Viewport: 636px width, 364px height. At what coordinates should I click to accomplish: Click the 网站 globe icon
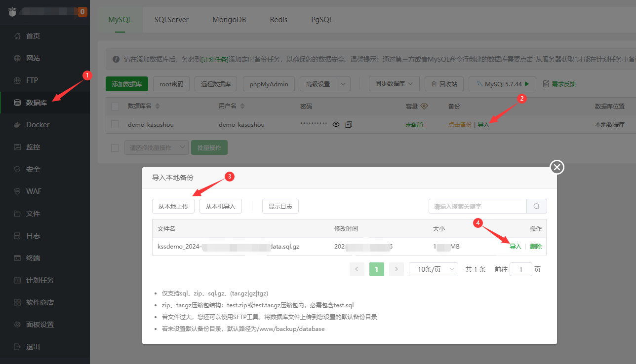[x=17, y=58]
